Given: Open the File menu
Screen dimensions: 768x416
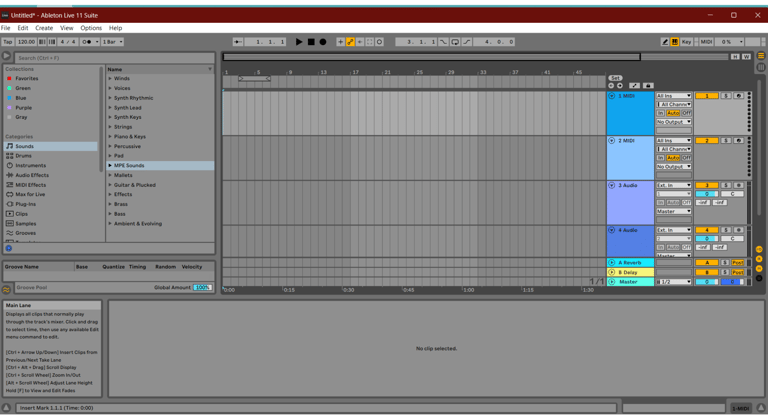Looking at the screenshot, I should point(5,28).
